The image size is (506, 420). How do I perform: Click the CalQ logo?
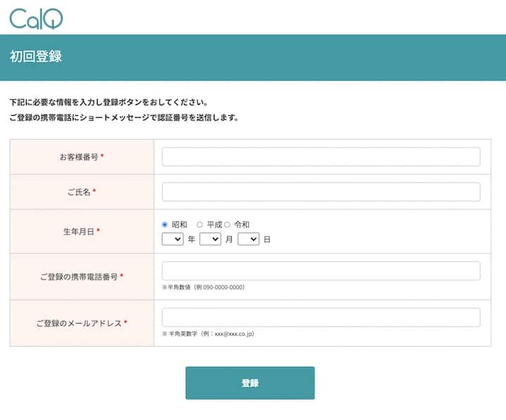pos(36,17)
